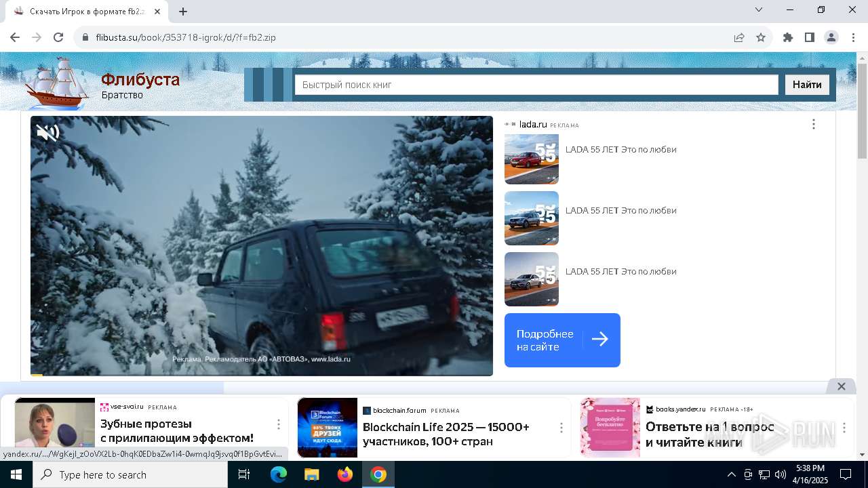The image size is (868, 488).
Task: Click the lada.ru advertiser link
Action: pos(532,125)
